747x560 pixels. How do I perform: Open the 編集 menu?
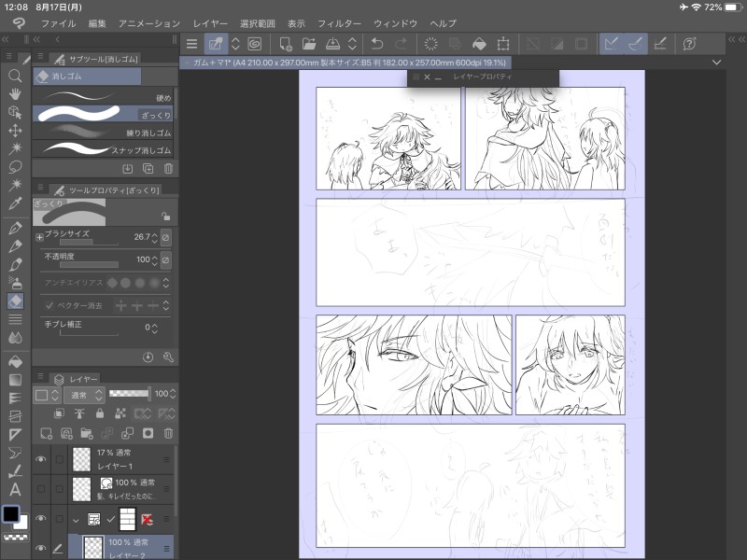pyautogui.click(x=97, y=23)
